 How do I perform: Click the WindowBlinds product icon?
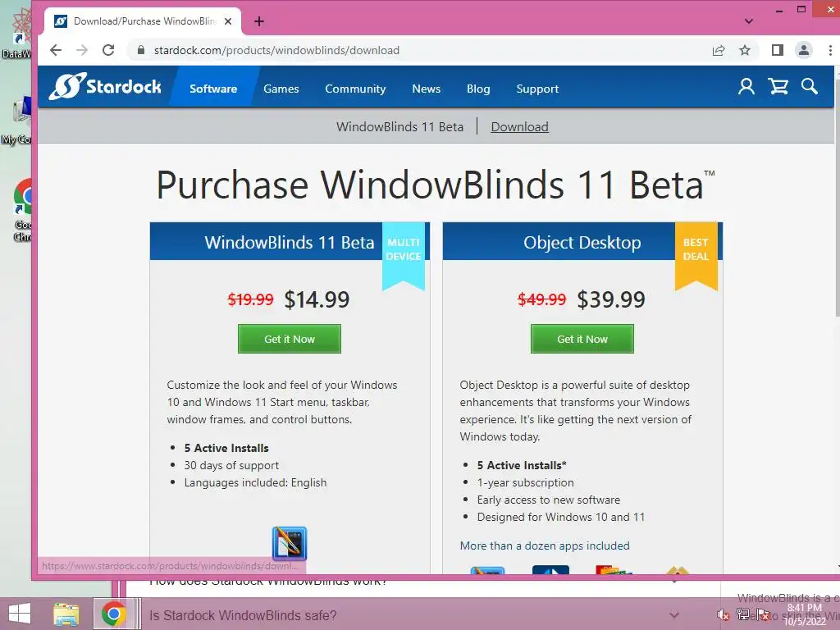pos(290,543)
